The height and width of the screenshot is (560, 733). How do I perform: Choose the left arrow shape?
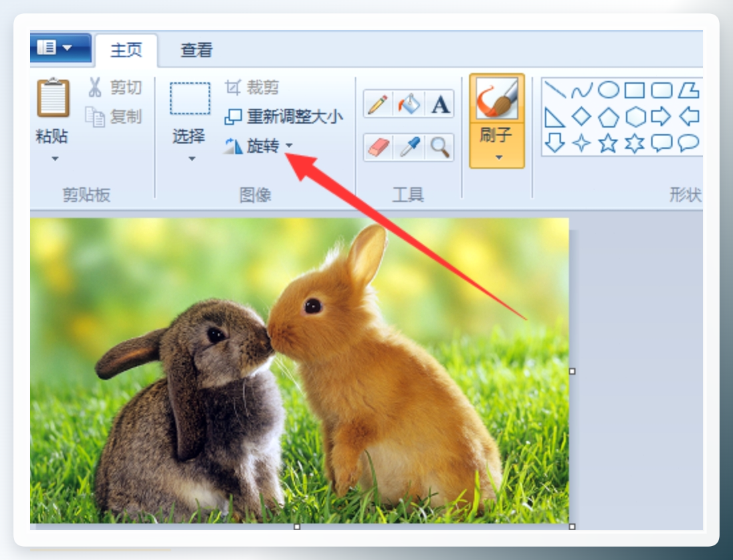[x=688, y=116]
